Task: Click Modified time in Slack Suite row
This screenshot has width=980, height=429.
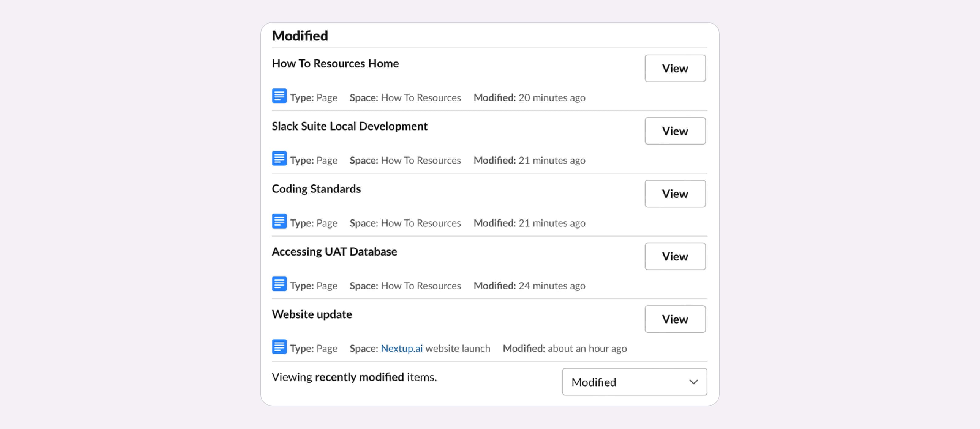Action: [x=529, y=161]
